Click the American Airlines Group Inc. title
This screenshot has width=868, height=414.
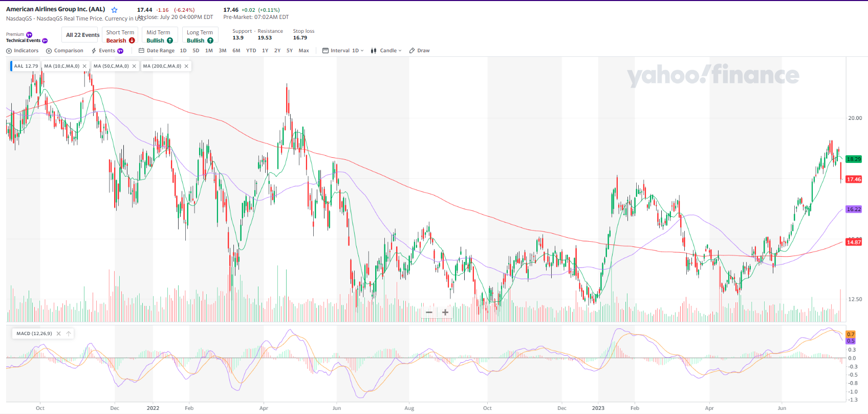point(55,9)
